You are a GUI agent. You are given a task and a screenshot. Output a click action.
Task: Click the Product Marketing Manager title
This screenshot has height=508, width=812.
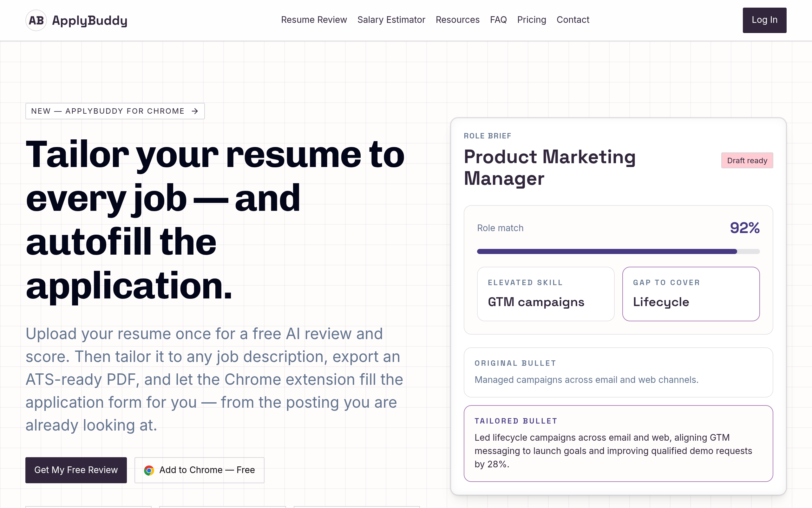click(550, 167)
